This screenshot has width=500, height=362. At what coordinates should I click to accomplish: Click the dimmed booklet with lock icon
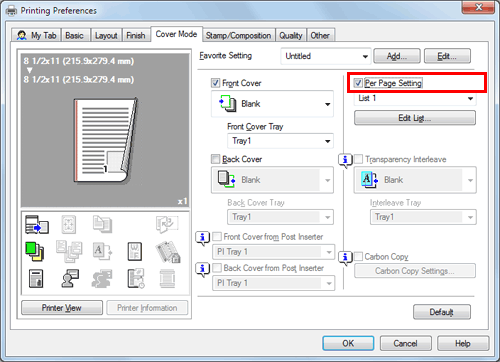(168, 252)
